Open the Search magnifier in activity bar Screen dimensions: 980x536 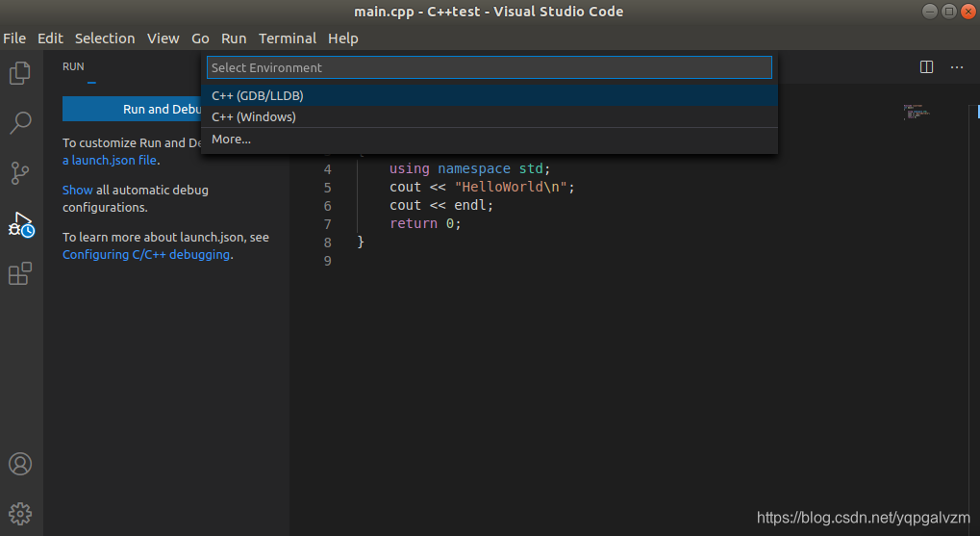[x=20, y=123]
